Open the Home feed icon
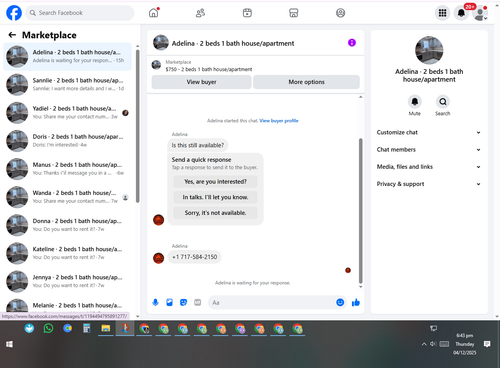This screenshot has width=500, height=368. point(154,13)
